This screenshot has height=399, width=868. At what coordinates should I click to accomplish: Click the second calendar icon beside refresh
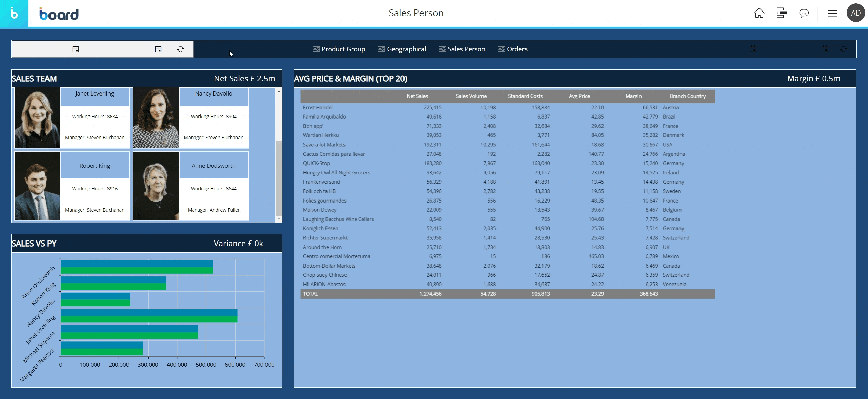tap(158, 49)
